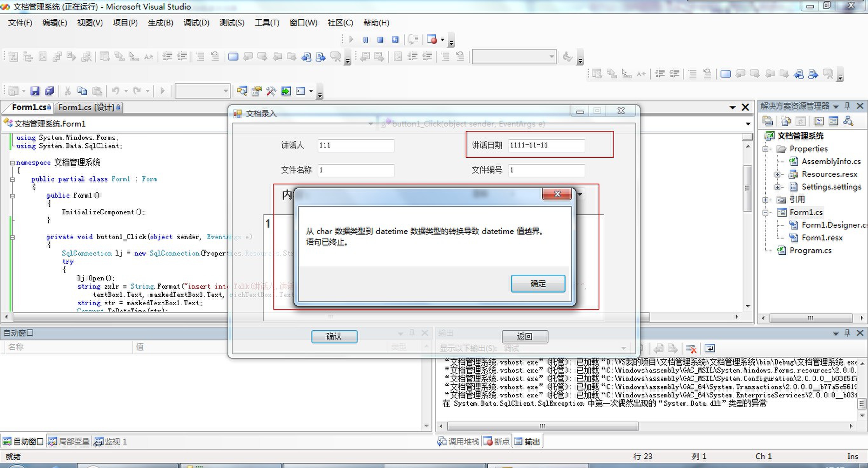The image size is (868, 468).
Task: Switch to the Form1.cs [设计] tab
Action: [89, 107]
